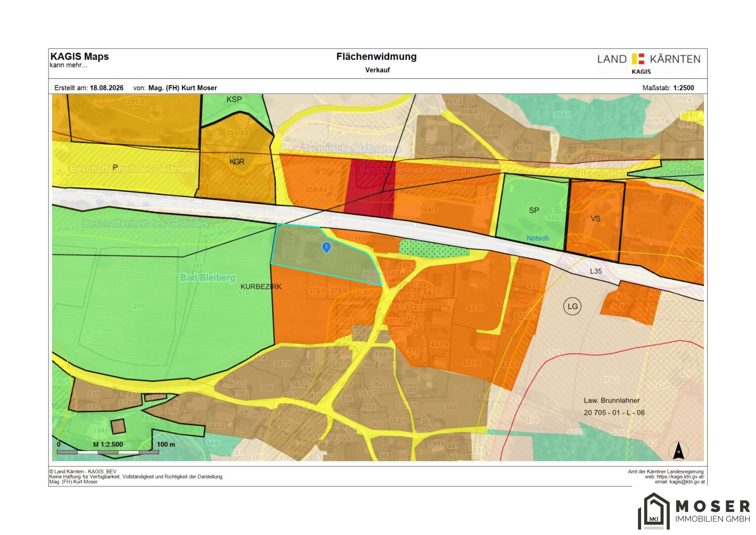The height and width of the screenshot is (535, 756).
Task: Click the Law. Brunnlahner annotation text
Action: click(612, 400)
